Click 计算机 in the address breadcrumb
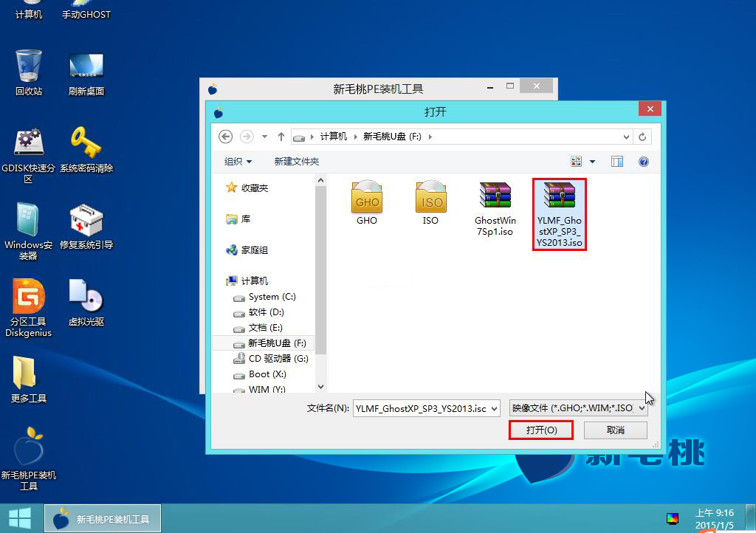The width and height of the screenshot is (756, 533). (333, 137)
